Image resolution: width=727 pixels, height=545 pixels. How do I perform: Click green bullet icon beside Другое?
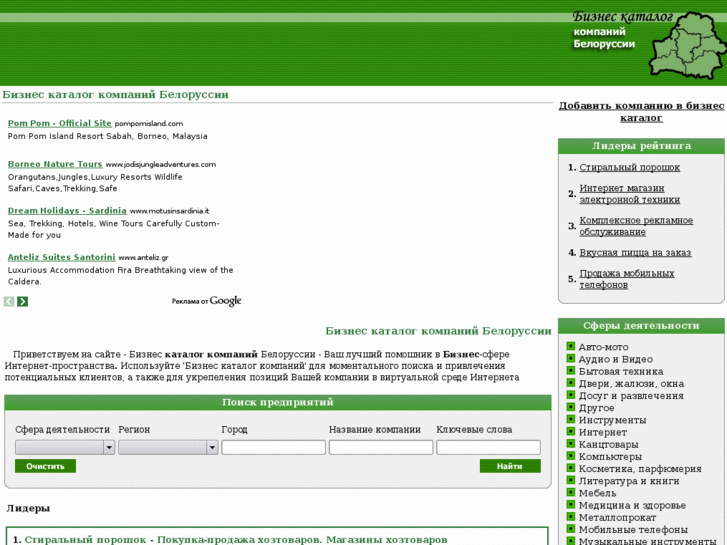pyautogui.click(x=571, y=407)
